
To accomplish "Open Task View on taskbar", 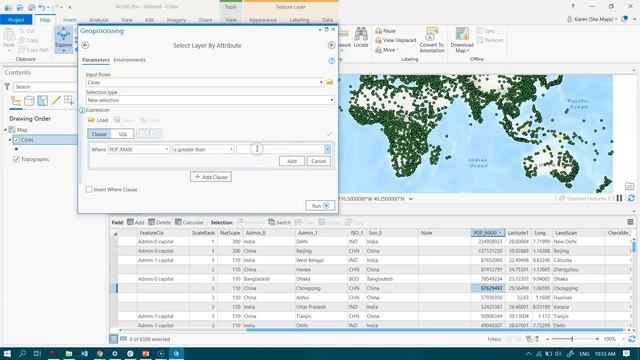I will (38, 353).
